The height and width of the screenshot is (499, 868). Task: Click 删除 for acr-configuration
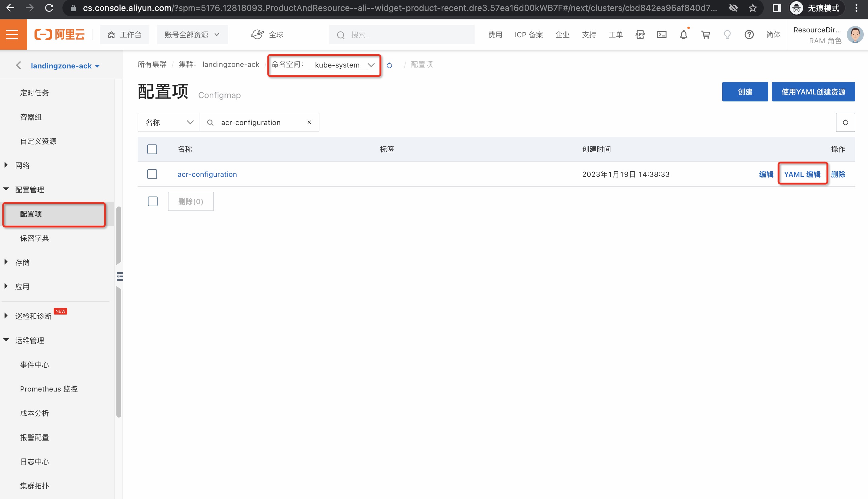pyautogui.click(x=838, y=174)
